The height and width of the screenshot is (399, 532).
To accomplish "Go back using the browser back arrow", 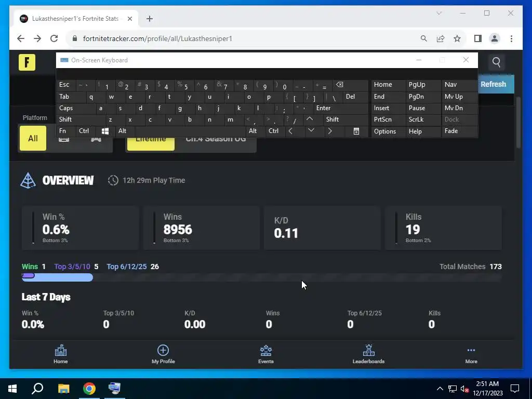I will tap(21, 38).
